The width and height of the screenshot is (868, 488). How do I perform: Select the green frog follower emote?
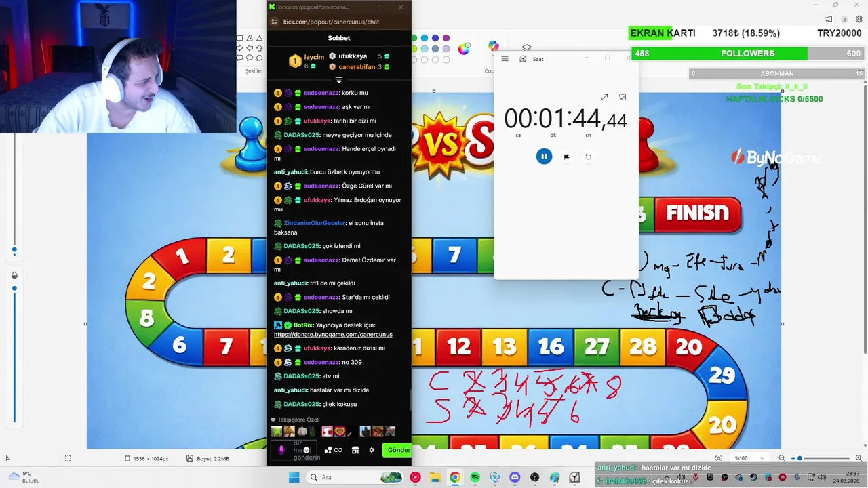[x=277, y=432]
